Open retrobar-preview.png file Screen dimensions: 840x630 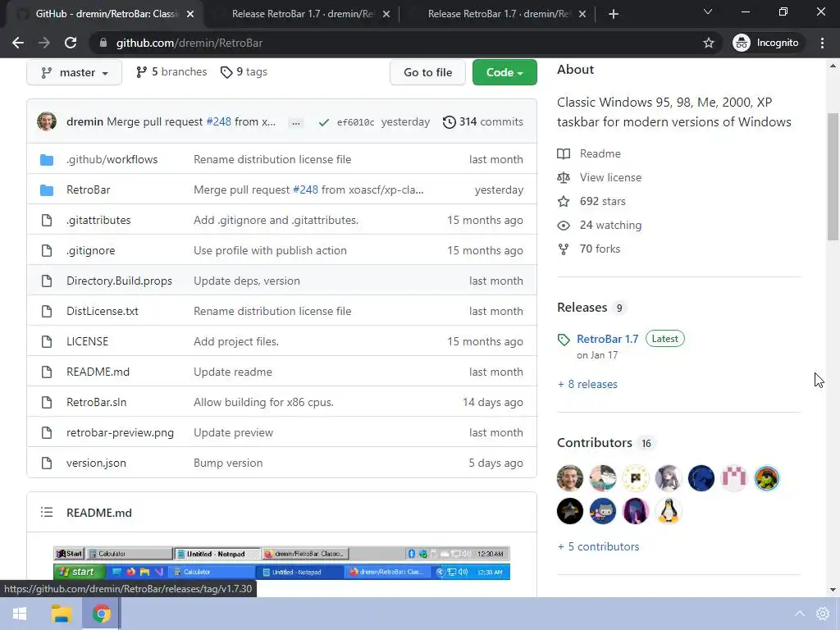pyautogui.click(x=120, y=432)
